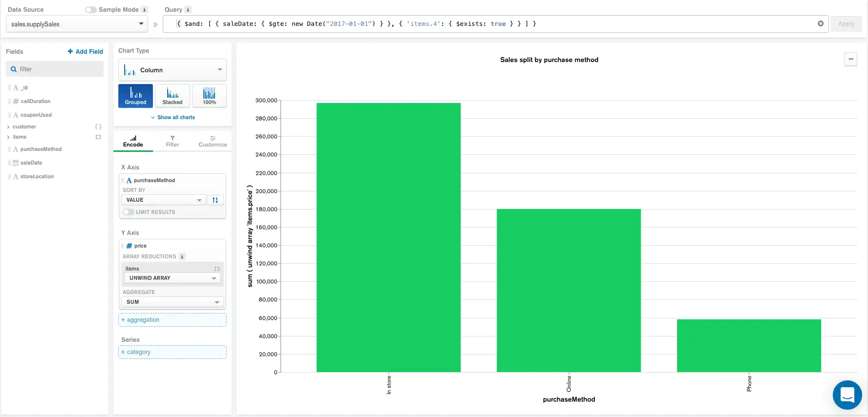Select the Stacked column chart icon

[172, 96]
